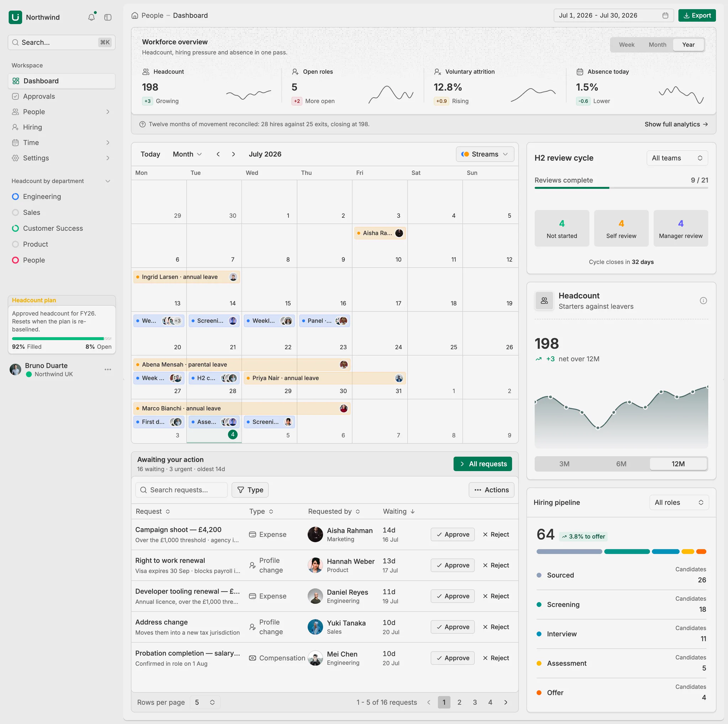Open Bruno Duarte account options dots
Image resolution: width=728 pixels, height=724 pixels.
coord(108,369)
